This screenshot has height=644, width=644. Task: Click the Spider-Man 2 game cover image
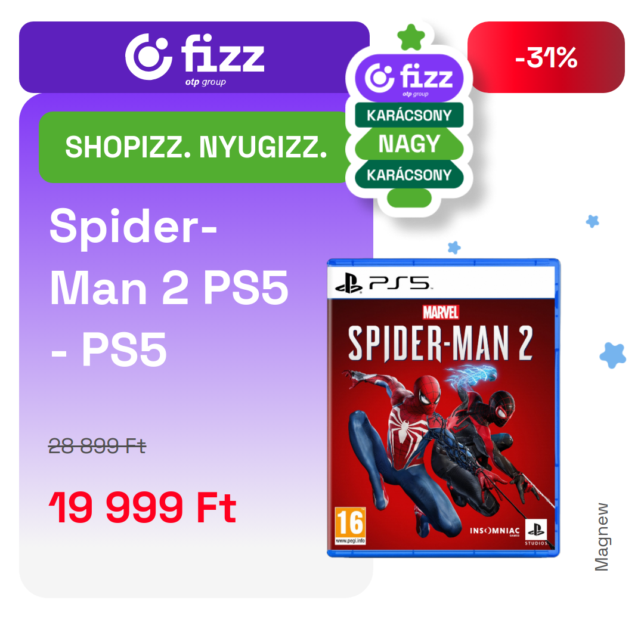click(444, 408)
